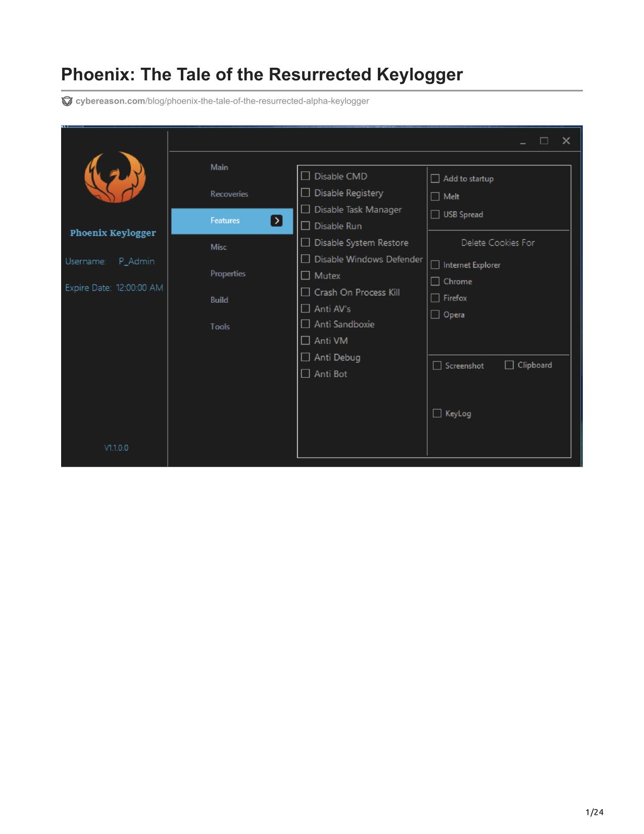Viewport: 644px width, 834px height.
Task: Check Crash On Process Kill
Action: click(x=306, y=292)
